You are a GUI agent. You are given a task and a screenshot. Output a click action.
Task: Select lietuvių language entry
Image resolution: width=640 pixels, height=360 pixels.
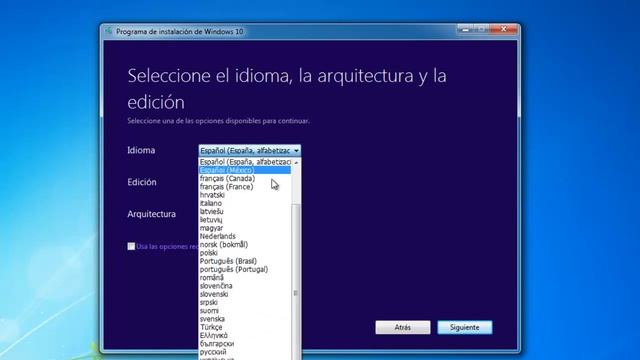tap(245, 220)
